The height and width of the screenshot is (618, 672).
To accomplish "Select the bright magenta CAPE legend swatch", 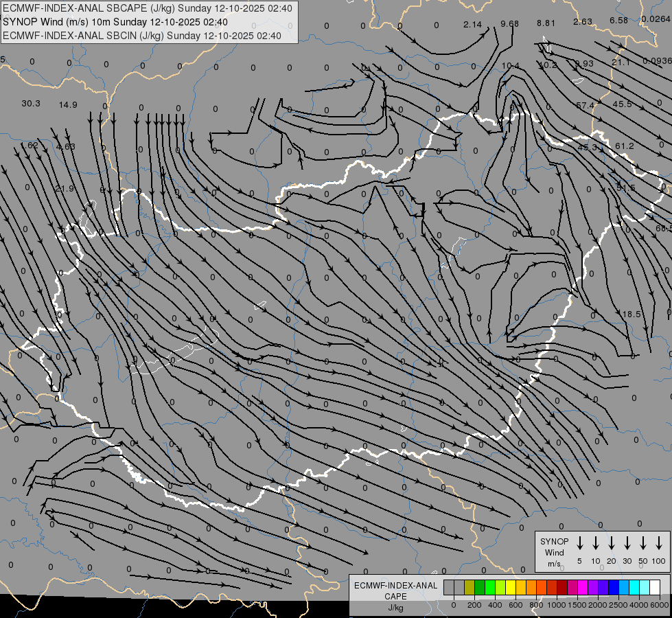I will [583, 587].
